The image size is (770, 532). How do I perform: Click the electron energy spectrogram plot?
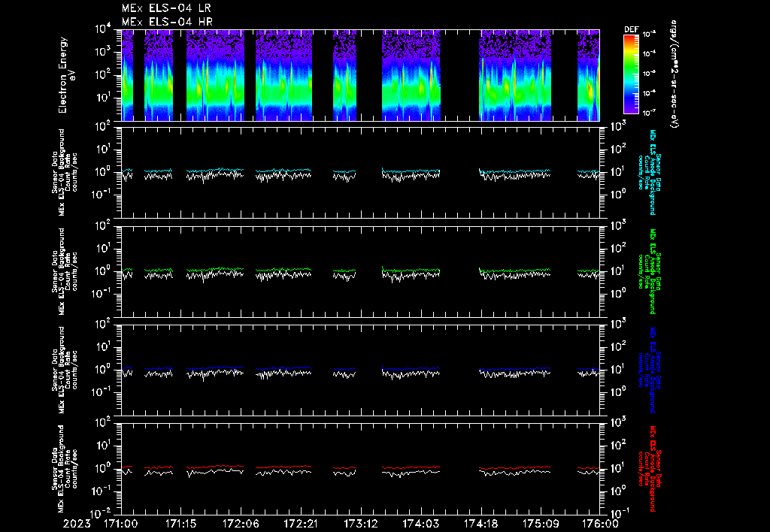[x=360, y=75]
